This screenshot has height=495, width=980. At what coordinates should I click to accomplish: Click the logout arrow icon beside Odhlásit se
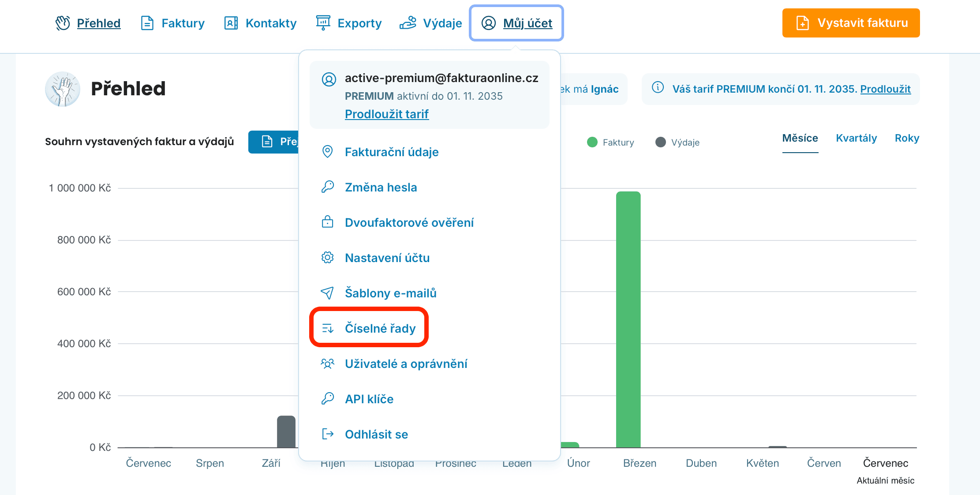(x=327, y=434)
